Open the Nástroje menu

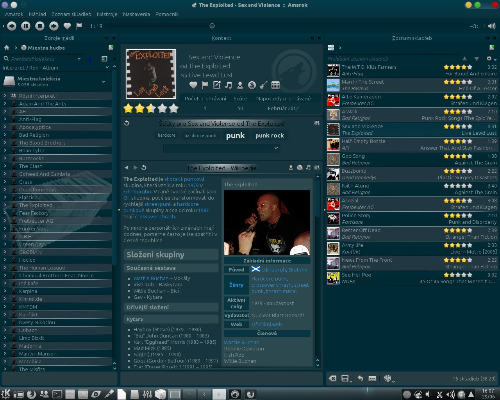tap(107, 14)
